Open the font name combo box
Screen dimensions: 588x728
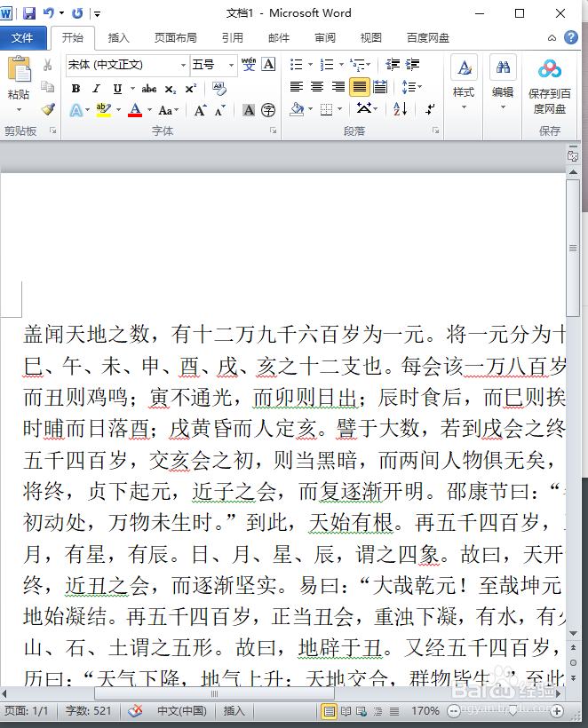click(127, 65)
